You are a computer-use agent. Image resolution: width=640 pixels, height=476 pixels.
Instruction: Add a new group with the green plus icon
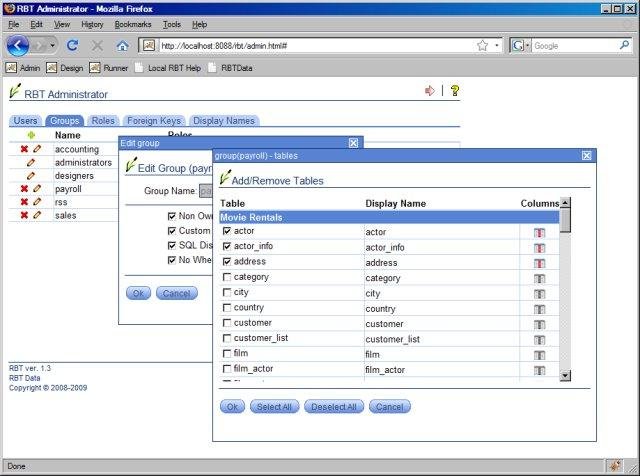pyautogui.click(x=31, y=135)
